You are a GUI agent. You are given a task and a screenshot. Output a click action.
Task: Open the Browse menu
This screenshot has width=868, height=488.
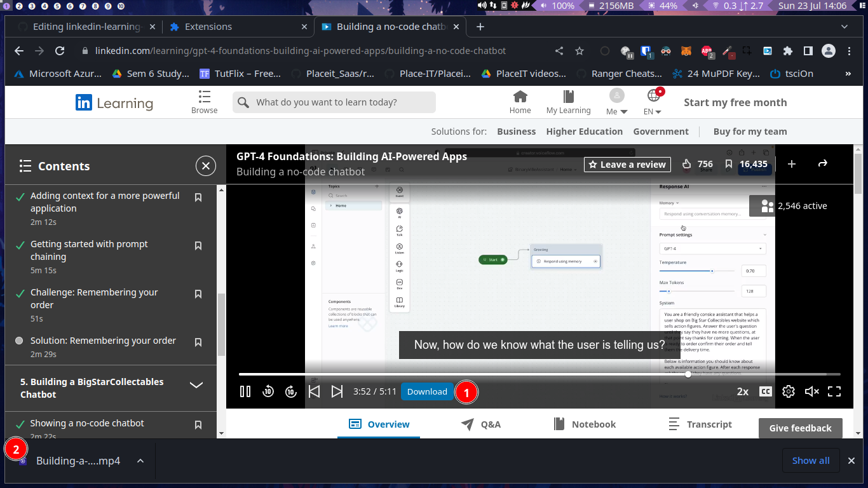[x=205, y=102]
